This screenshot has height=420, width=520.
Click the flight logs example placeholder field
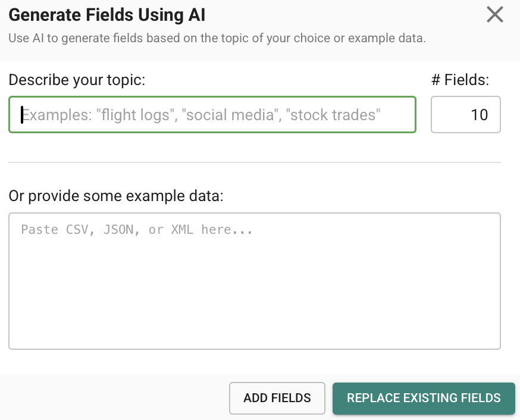point(212,114)
